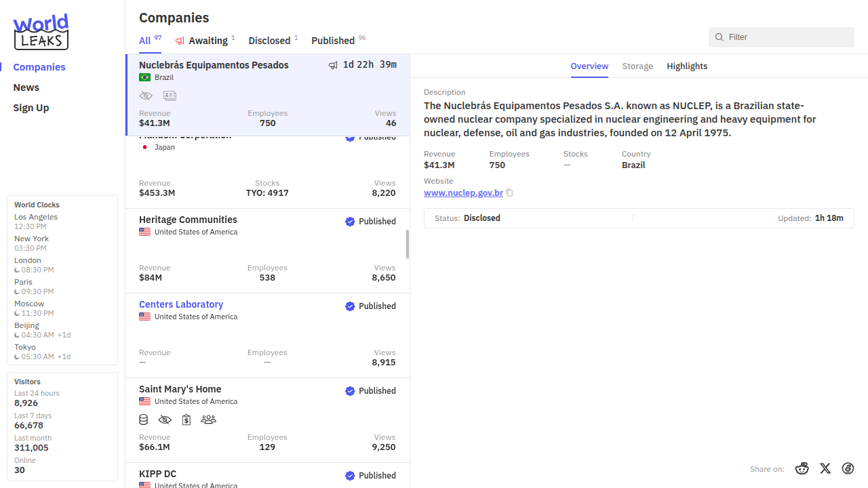Go to News in the sidebar
The image size is (868, 488).
coord(26,87)
